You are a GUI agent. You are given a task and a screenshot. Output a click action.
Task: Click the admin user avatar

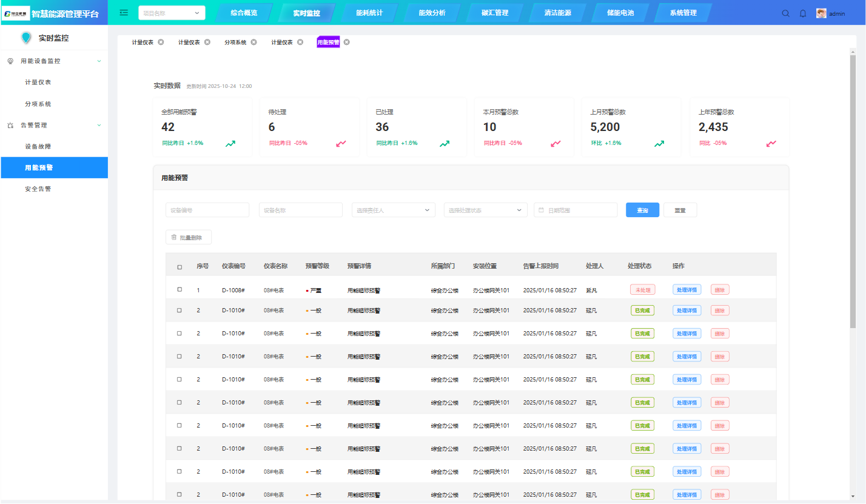tap(821, 13)
